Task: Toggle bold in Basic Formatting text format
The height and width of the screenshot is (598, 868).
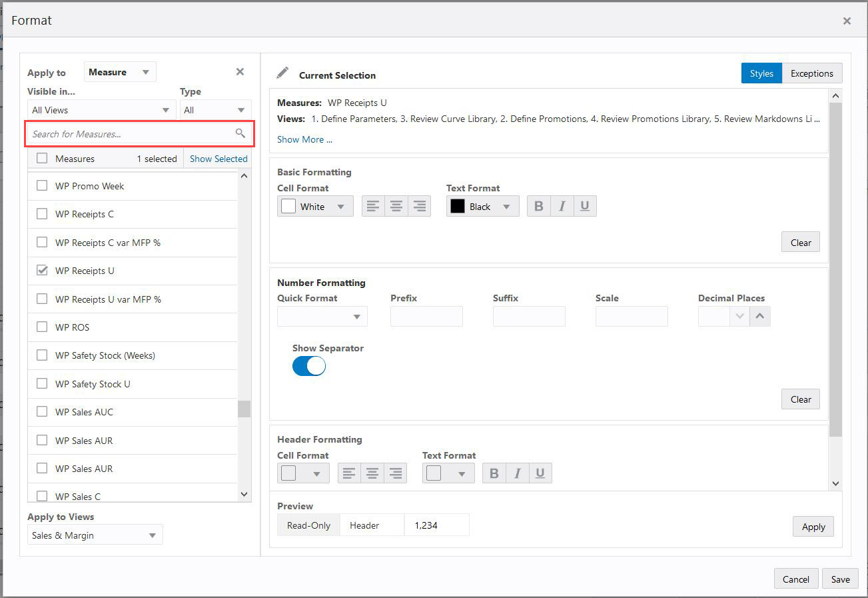Action: 538,207
